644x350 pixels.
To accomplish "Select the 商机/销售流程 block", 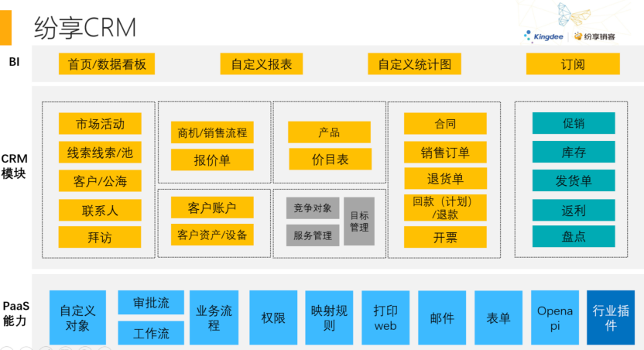I will point(212,132).
